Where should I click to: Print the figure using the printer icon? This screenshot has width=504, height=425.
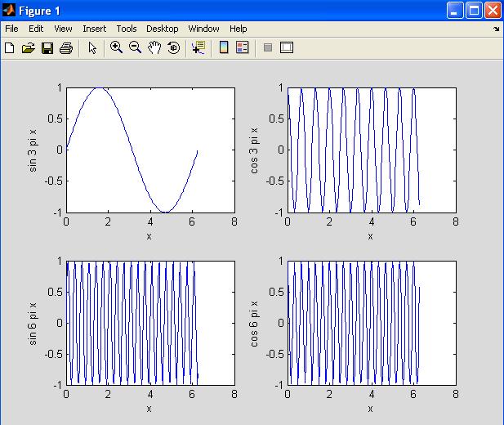pos(66,48)
